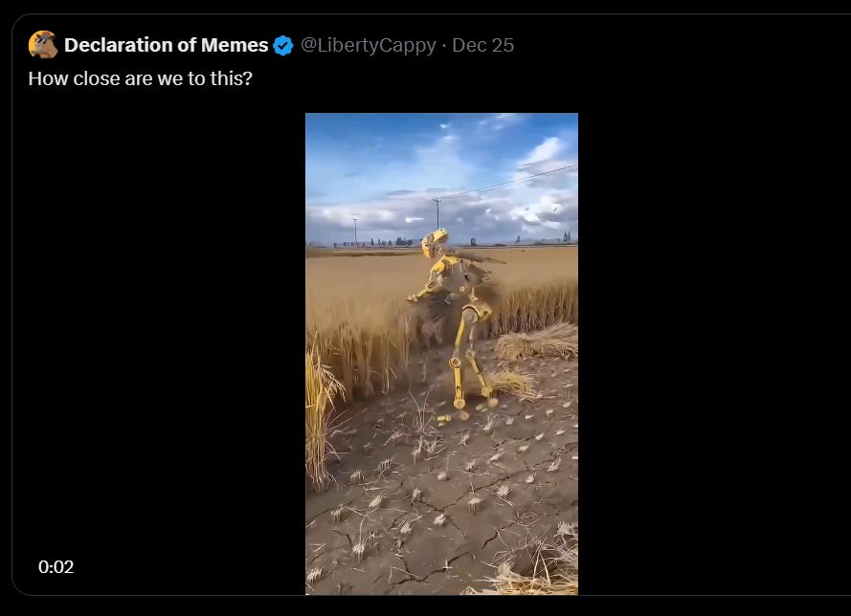851x616 pixels.
Task: Click the robot's feet on the ground
Action: click(x=467, y=404)
